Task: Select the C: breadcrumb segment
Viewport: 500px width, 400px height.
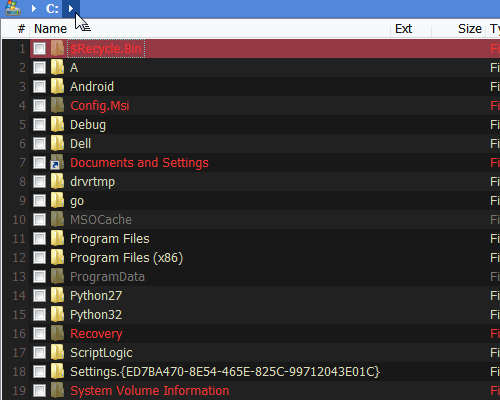Action: [52, 9]
